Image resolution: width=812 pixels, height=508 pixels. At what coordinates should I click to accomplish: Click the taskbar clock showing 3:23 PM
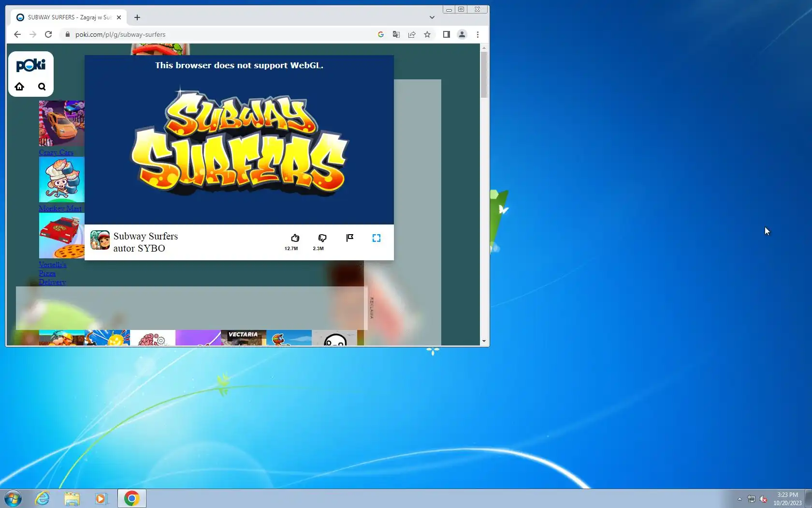pos(787,499)
